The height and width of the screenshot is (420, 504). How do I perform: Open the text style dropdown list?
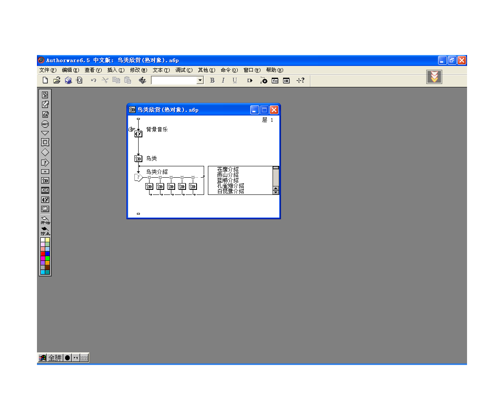(x=200, y=80)
